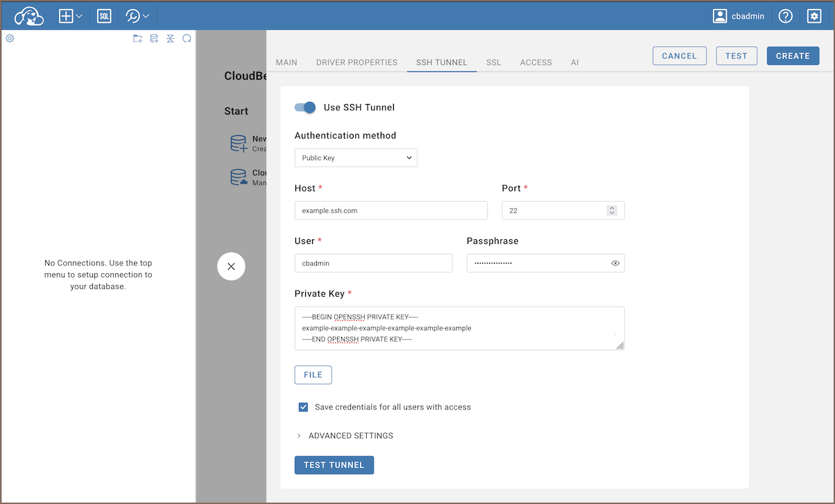Open the new connection plus menu
The image size is (835, 504).
coord(70,15)
